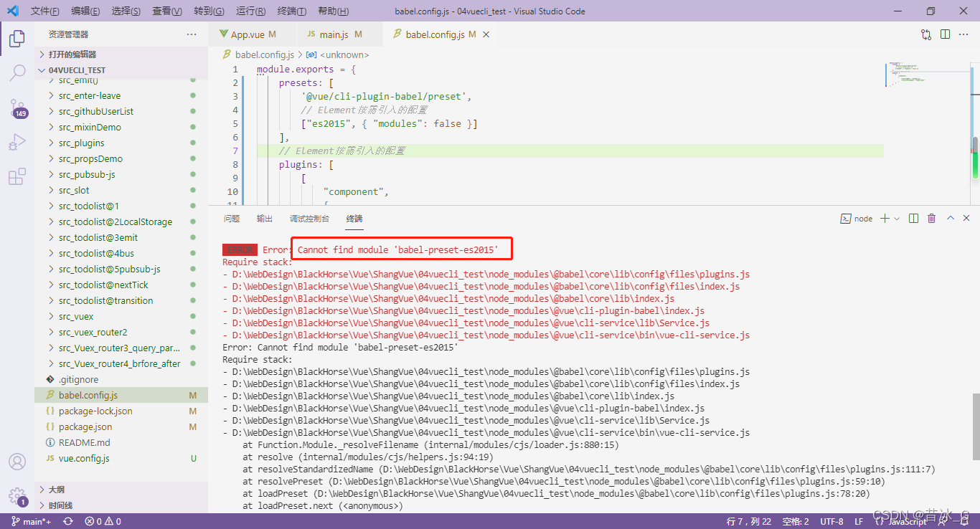This screenshot has height=529, width=980.
Task: Open the Extensions view icon
Action: tap(17, 176)
